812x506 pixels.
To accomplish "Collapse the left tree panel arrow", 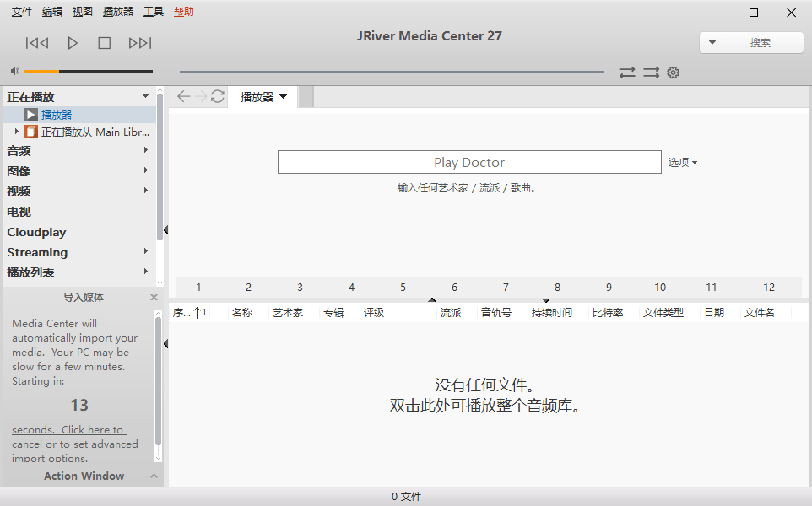I will tap(165, 229).
